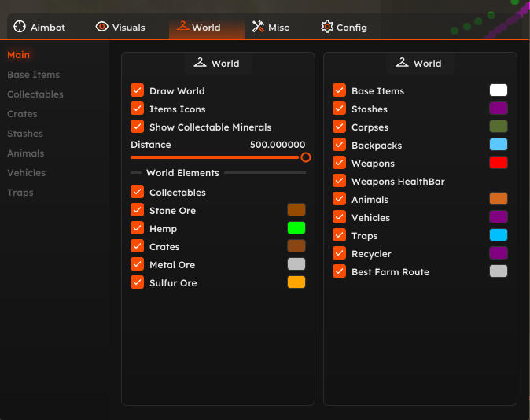Click the Misc tools icon

pos(258,27)
